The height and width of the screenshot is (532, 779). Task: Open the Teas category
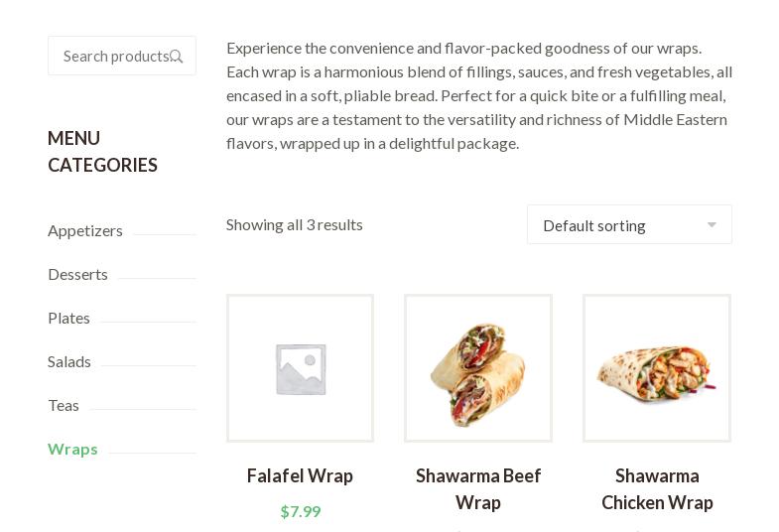coord(64,405)
